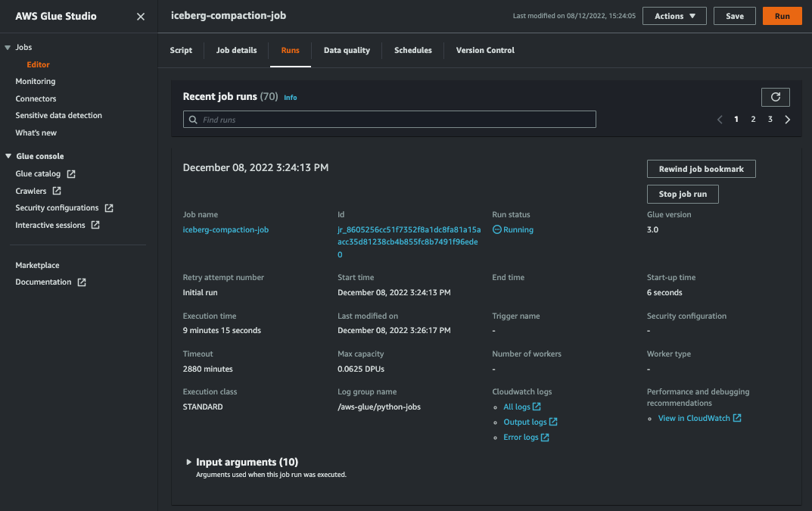Screen dimensions: 812x511
Task: Collapse the Glue console section
Action: coord(8,156)
